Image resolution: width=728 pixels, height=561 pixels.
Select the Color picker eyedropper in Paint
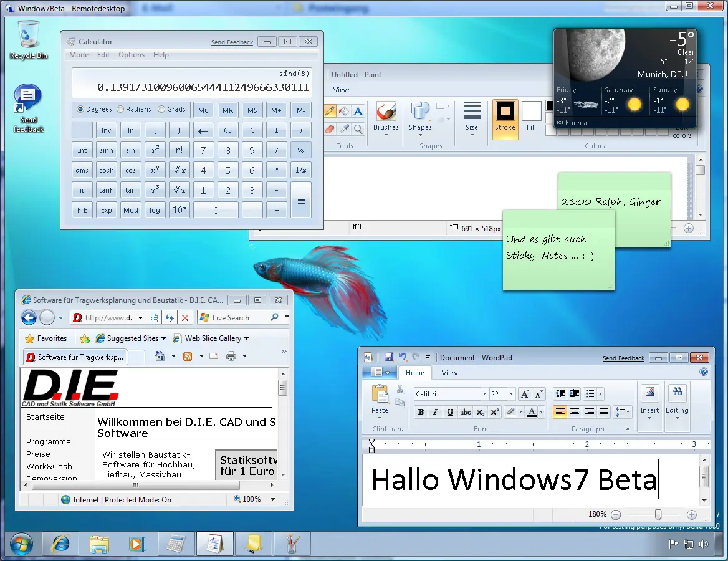point(344,128)
